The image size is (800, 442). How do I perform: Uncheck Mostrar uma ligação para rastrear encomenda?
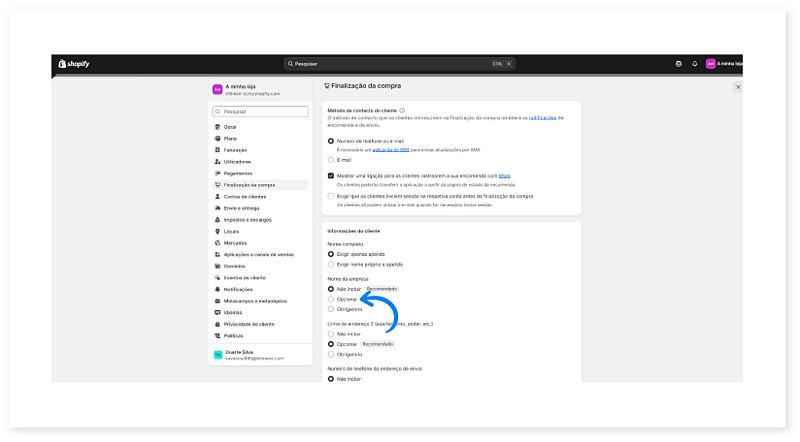click(x=331, y=175)
